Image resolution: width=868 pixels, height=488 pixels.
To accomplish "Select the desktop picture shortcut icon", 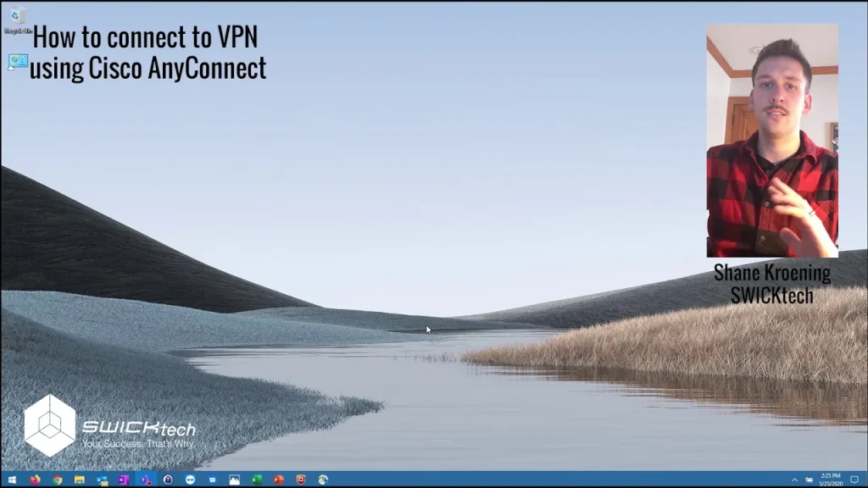I will pos(18,61).
